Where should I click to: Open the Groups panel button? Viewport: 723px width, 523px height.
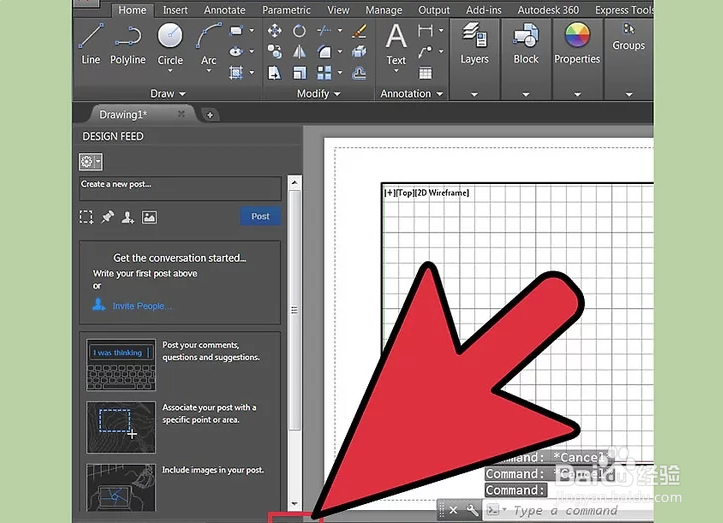628,37
